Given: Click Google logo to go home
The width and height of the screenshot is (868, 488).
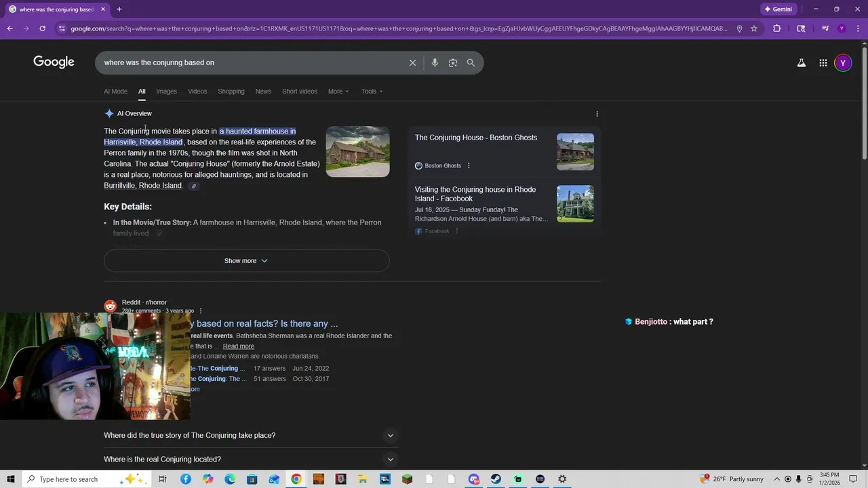Looking at the screenshot, I should [x=54, y=62].
